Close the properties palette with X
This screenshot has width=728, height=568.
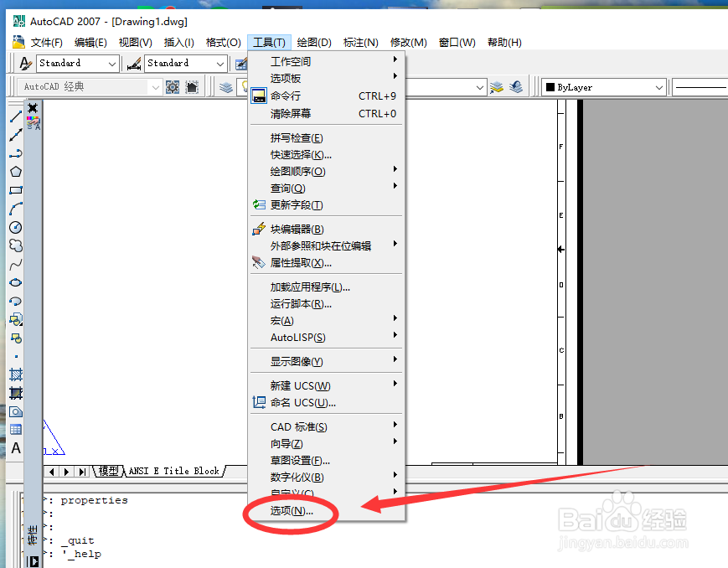[33, 108]
